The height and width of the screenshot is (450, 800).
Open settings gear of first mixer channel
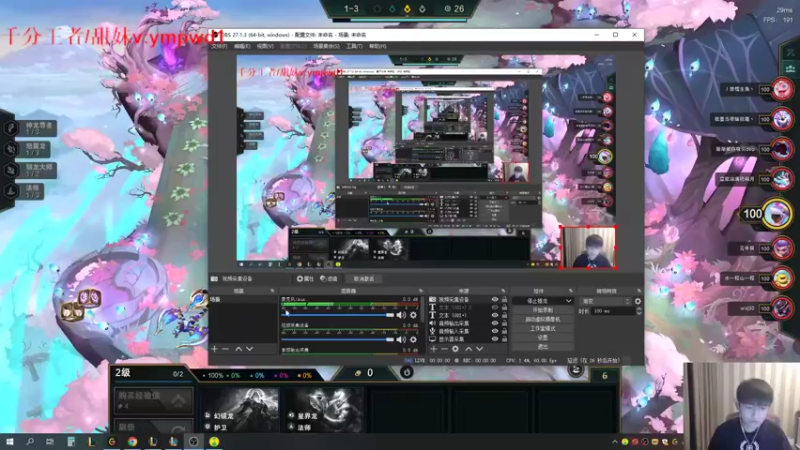413,315
